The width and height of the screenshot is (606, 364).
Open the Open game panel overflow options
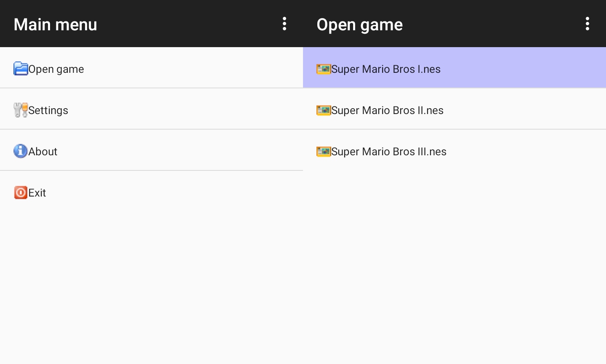pyautogui.click(x=587, y=24)
